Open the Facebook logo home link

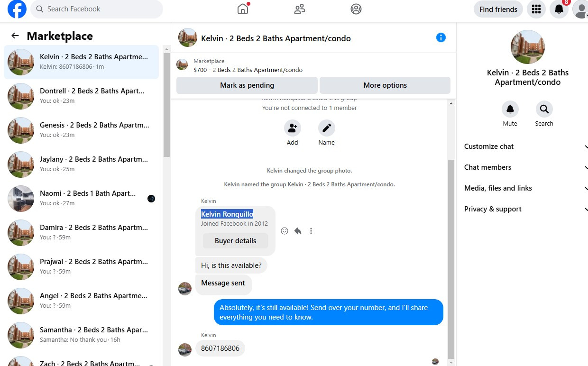click(17, 9)
